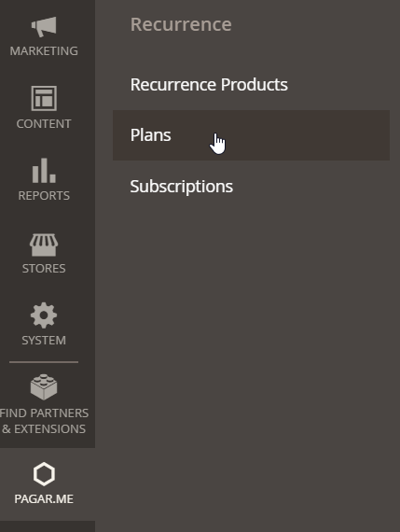Viewport: 400px width, 532px height.
Task: Select the REPORTS text label
Action: [44, 196]
